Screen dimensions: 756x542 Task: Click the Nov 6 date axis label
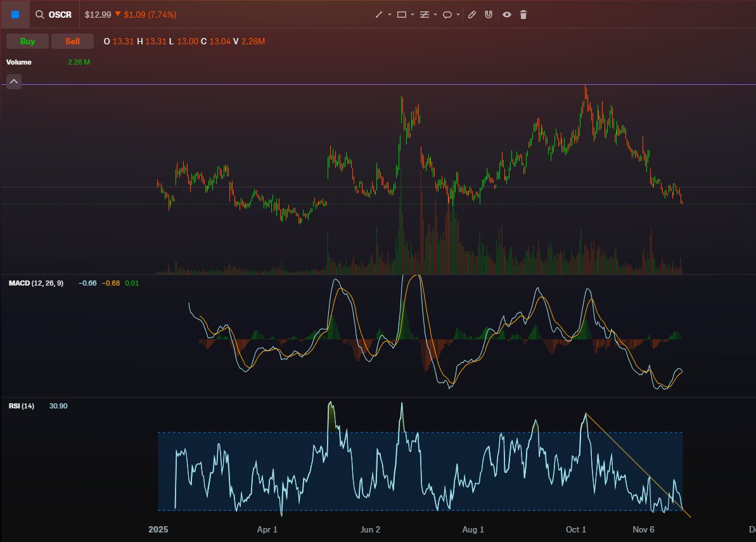643,529
